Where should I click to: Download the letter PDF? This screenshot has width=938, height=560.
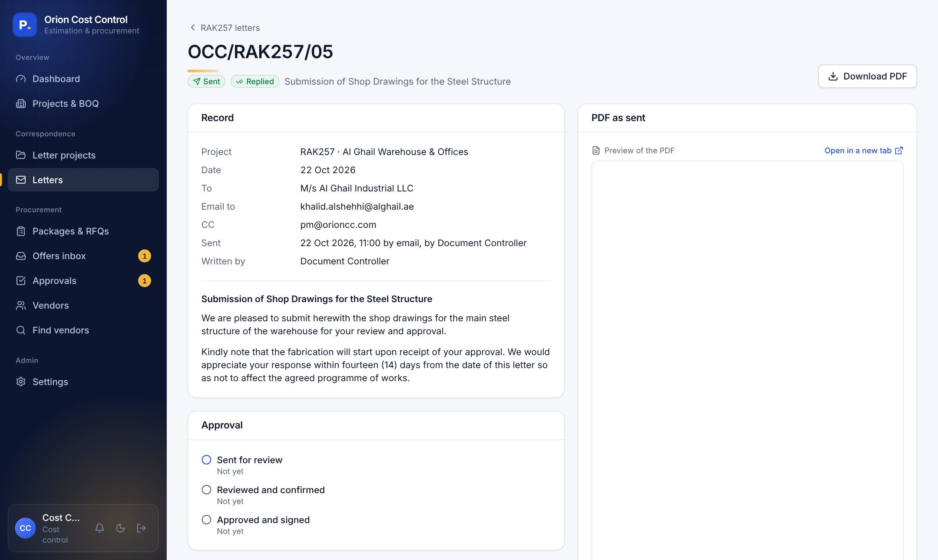[x=867, y=76]
